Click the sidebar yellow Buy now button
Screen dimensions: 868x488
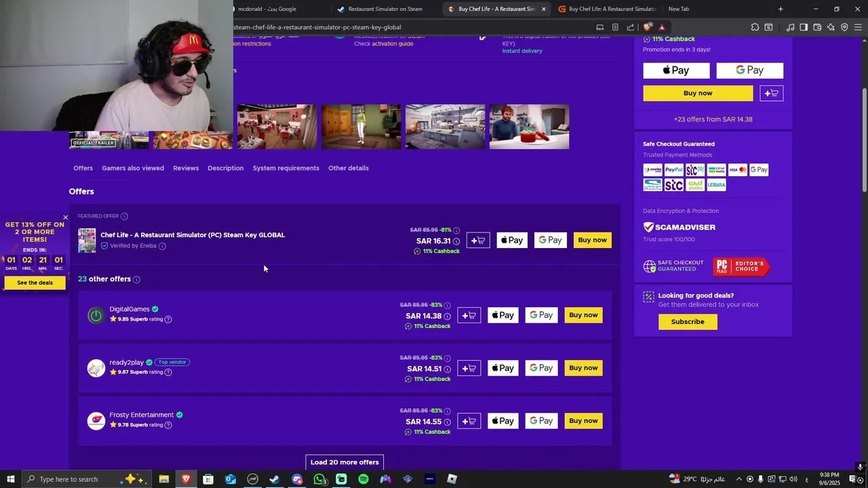click(x=698, y=93)
